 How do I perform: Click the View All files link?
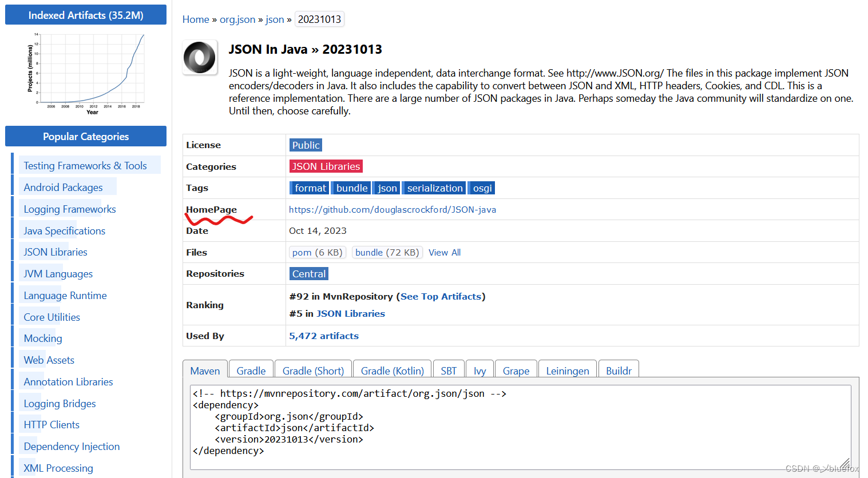click(445, 252)
